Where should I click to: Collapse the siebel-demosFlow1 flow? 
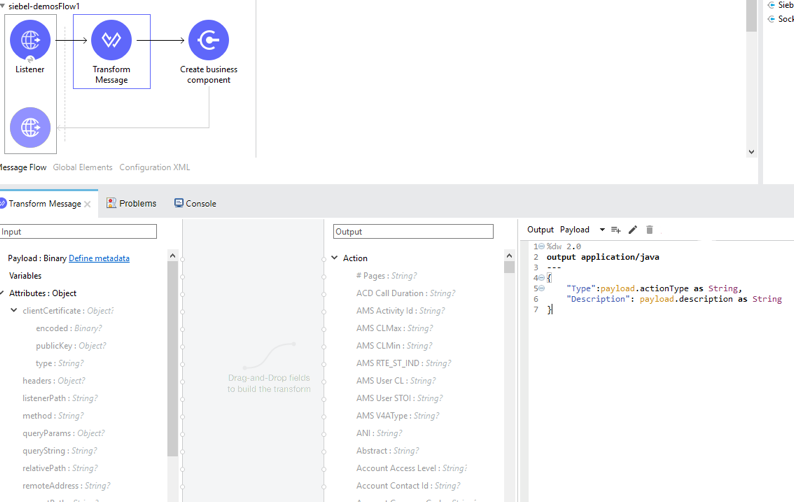click(x=3, y=6)
